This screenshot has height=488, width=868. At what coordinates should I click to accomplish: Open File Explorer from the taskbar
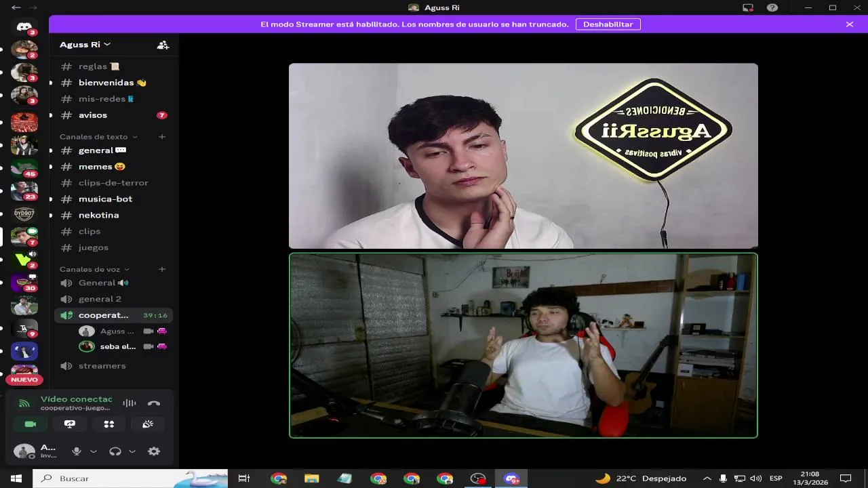coord(311,479)
